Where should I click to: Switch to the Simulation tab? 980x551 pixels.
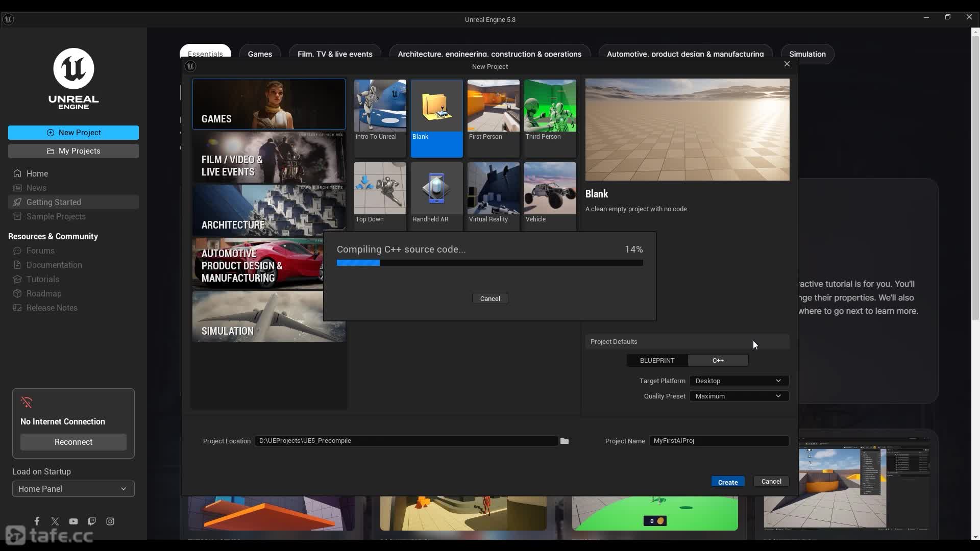(807, 54)
